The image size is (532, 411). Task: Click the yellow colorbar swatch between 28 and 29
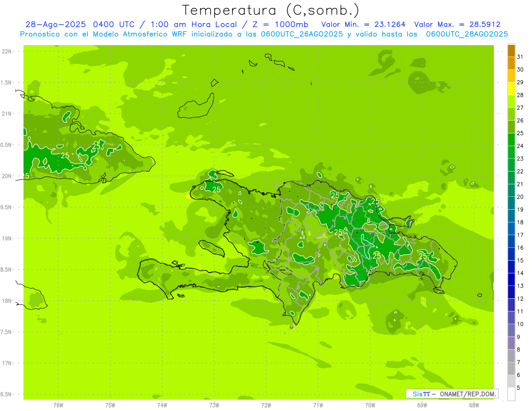pos(511,89)
